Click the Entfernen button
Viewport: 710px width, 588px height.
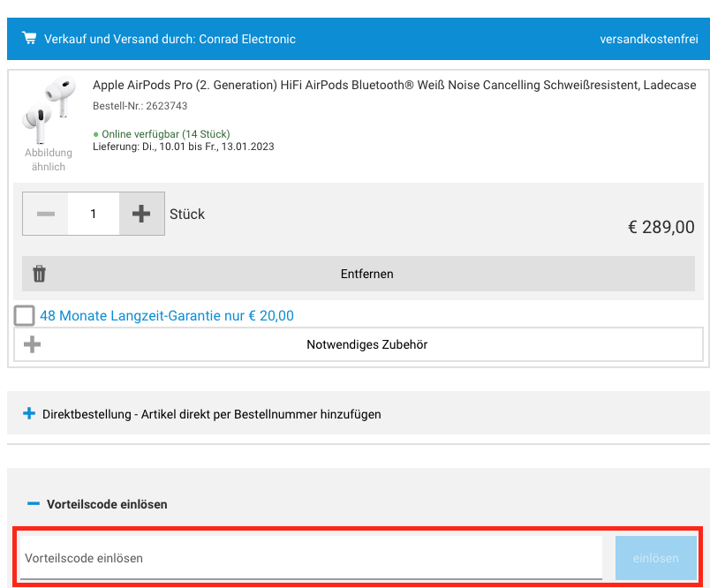tap(359, 274)
